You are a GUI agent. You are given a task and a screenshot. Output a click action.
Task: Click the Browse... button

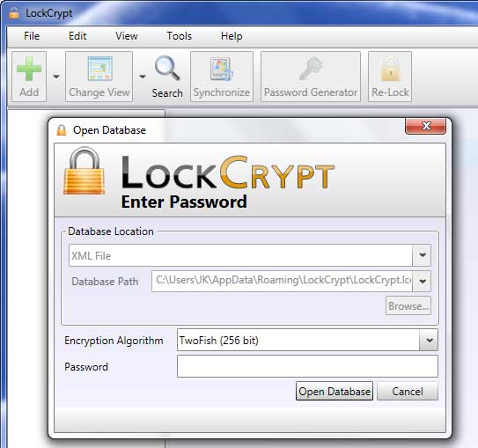coord(408,305)
